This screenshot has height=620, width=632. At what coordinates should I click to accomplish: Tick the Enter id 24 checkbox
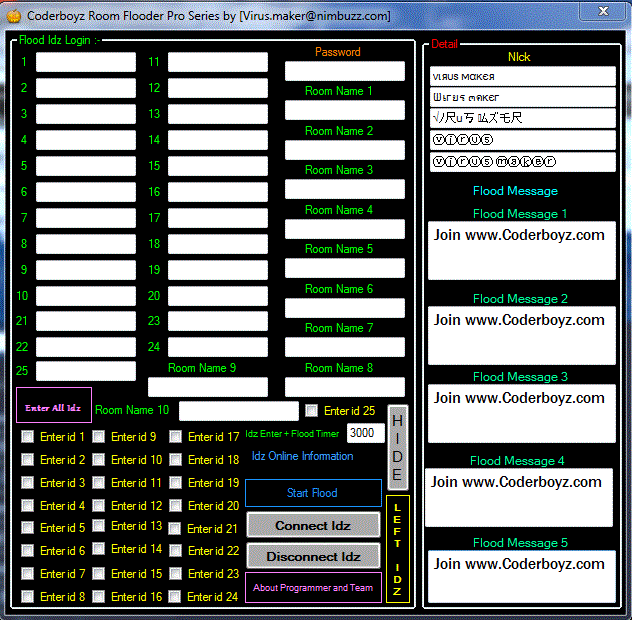point(175,597)
